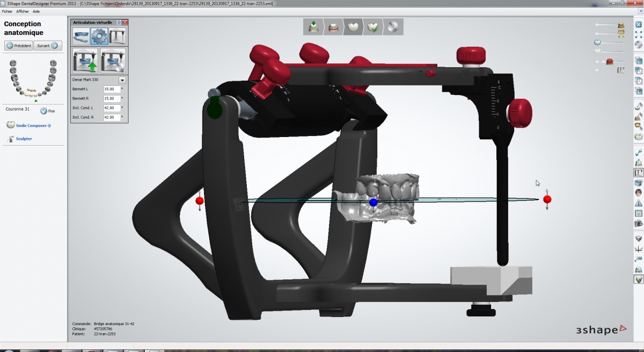Click the red handle left of the occlusal plane
This screenshot has width=644, height=352.
coord(200,200)
